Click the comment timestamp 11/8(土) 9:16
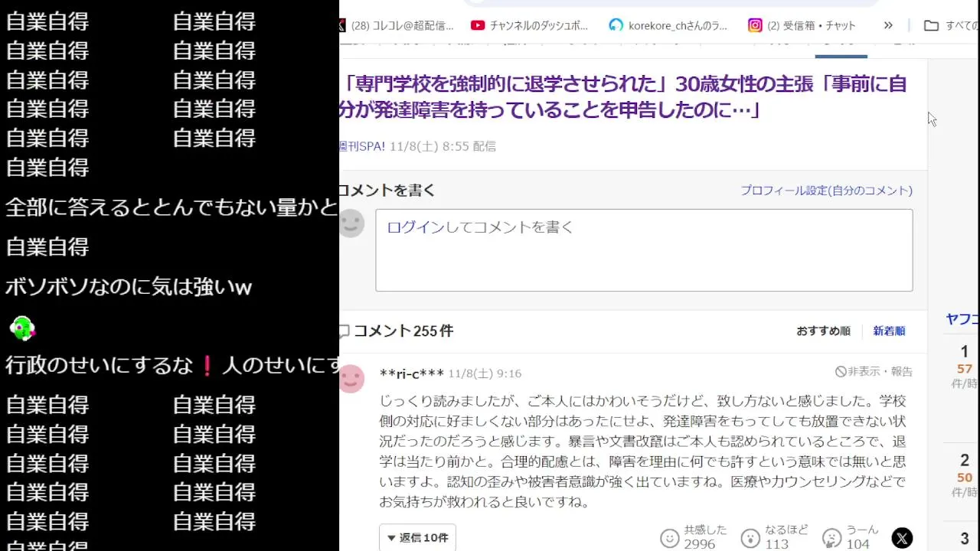 pos(485,373)
